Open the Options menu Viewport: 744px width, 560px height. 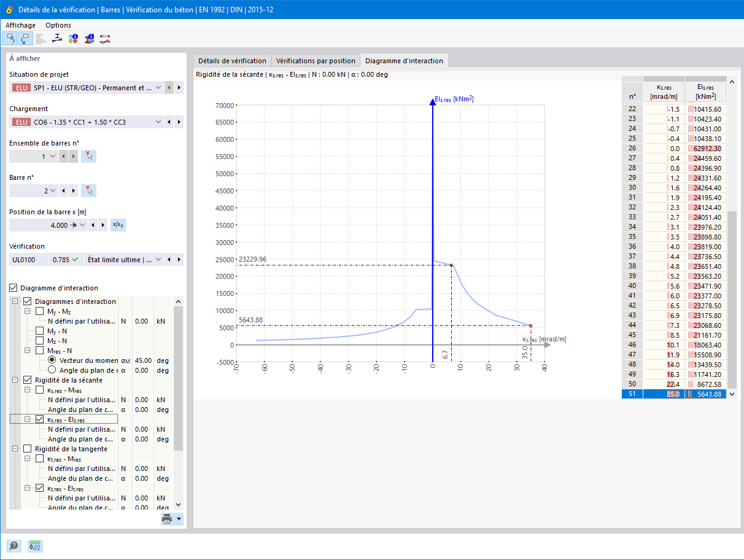pyautogui.click(x=58, y=25)
